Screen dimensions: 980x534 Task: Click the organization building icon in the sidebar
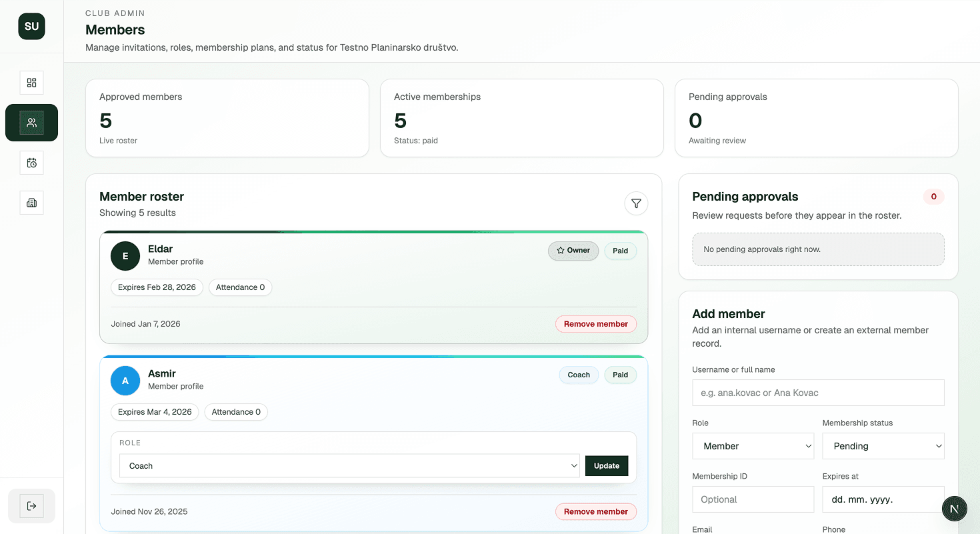(31, 203)
